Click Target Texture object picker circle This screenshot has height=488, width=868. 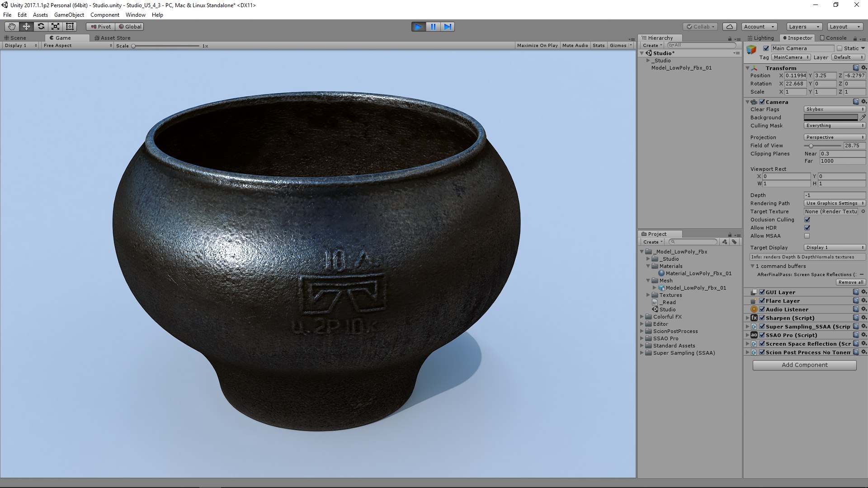[863, 211]
